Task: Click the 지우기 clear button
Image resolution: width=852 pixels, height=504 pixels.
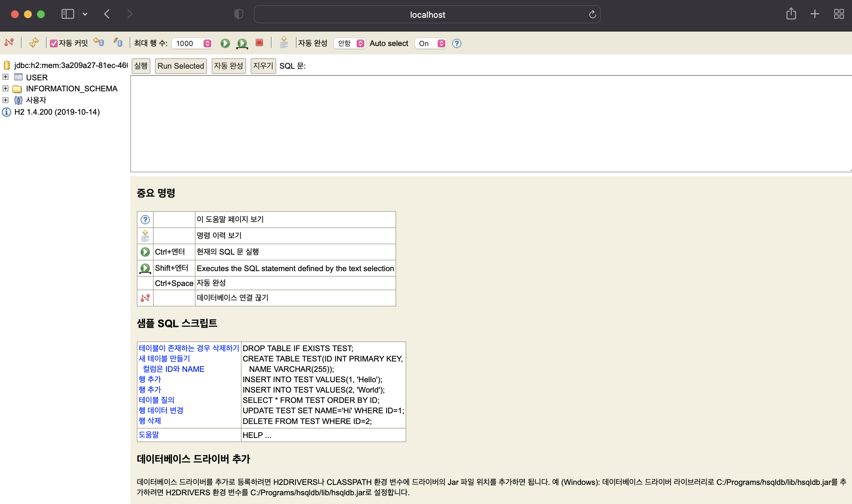Action: (263, 66)
